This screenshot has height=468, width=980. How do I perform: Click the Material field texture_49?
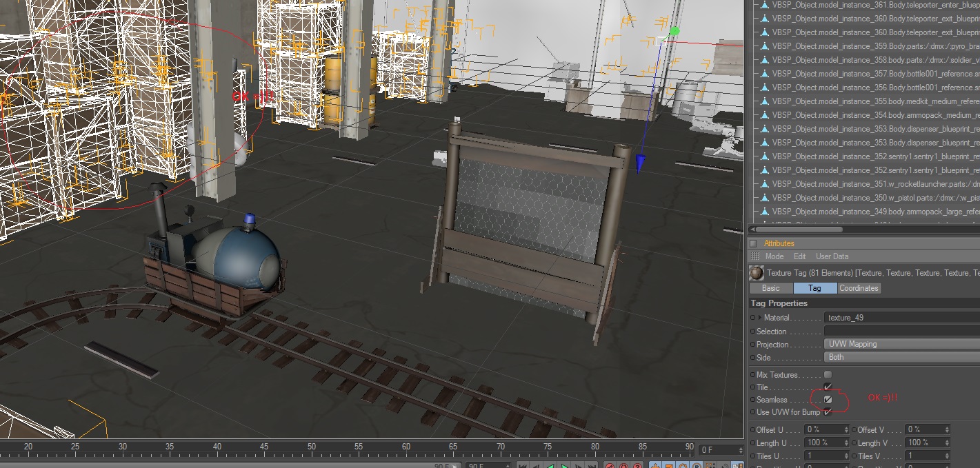(x=902, y=318)
